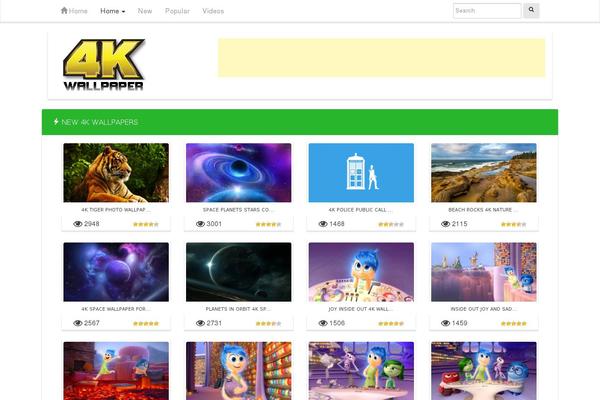Image resolution: width=600 pixels, height=400 pixels.
Task: Click the lightning bolt icon in green header
Action: [56, 122]
